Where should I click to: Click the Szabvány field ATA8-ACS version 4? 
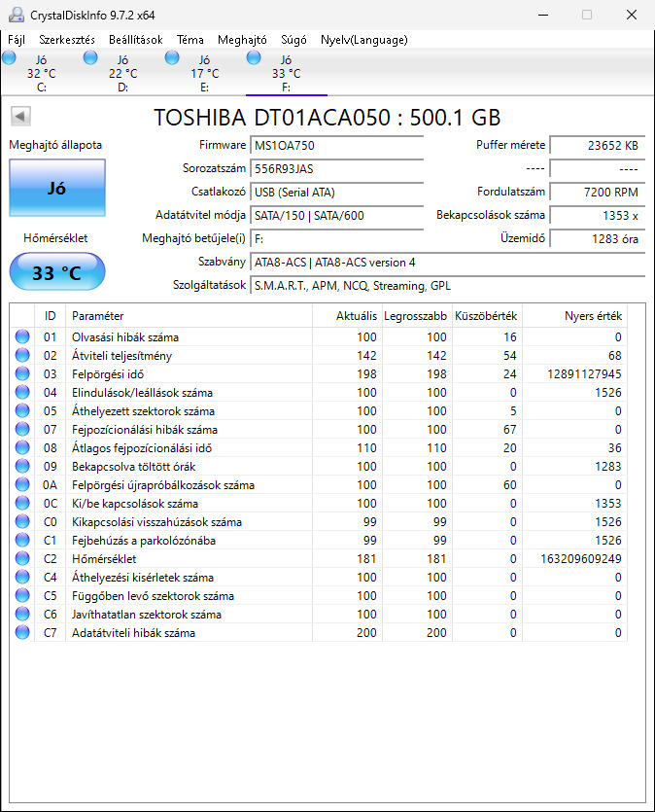448,263
